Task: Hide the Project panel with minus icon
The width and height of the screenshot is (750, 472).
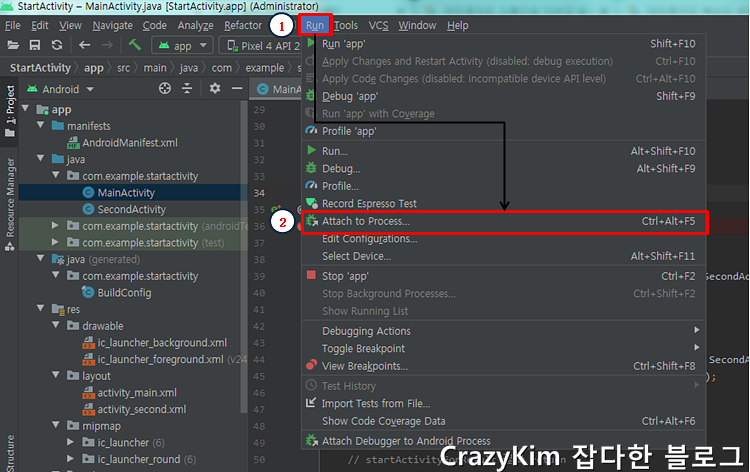Action: [x=237, y=88]
